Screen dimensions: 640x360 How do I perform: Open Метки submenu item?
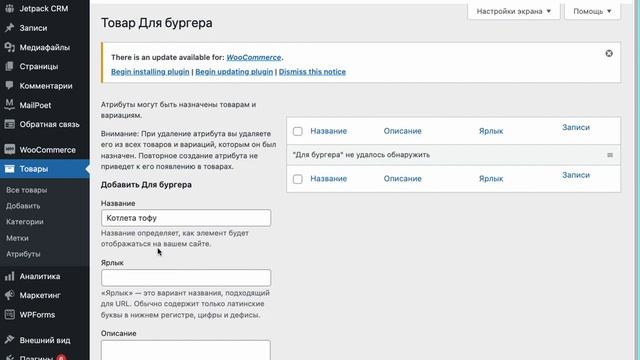click(17, 238)
